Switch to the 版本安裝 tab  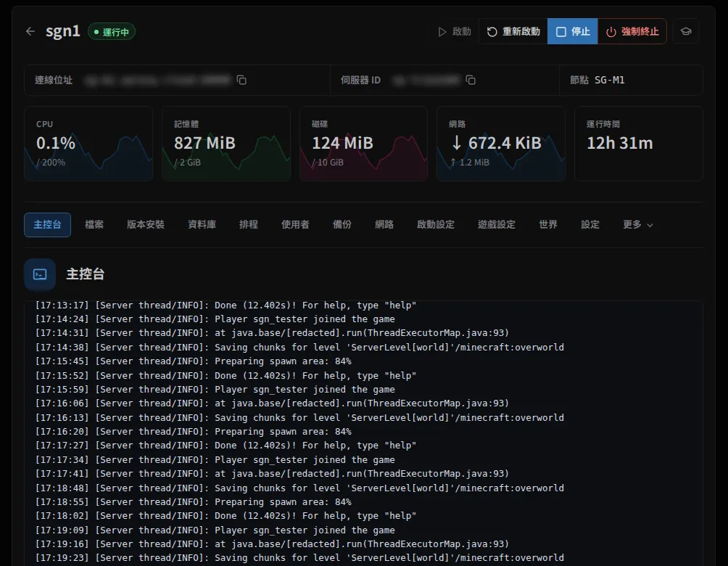[146, 225]
